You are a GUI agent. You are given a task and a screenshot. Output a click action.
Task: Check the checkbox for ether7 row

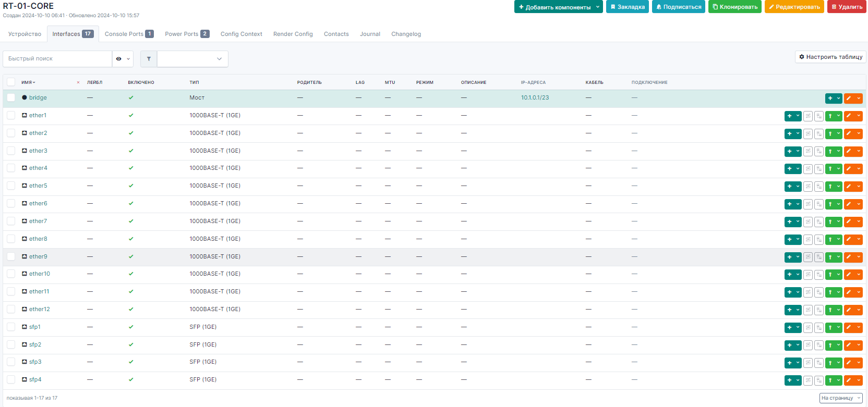pos(11,221)
